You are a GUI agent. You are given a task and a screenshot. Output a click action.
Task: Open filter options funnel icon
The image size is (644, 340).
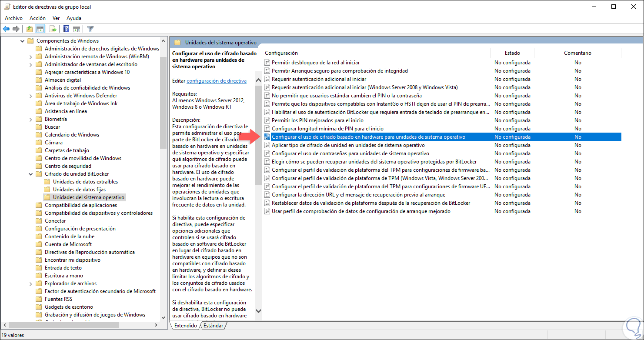click(x=90, y=29)
